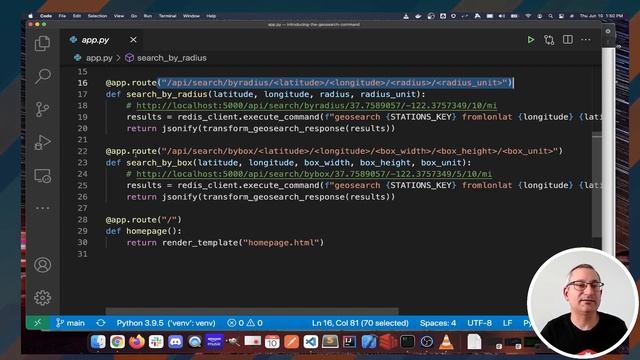Screen dimensions: 640x360
Task: Split the editor right
Action: [568, 40]
